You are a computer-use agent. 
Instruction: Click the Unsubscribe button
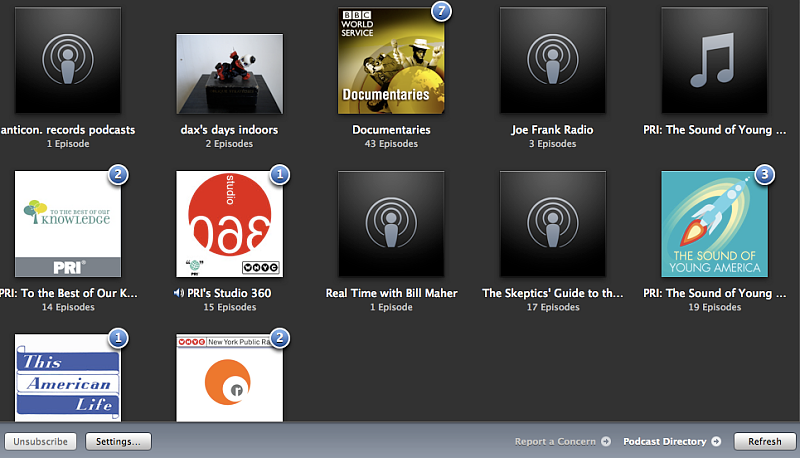point(40,442)
